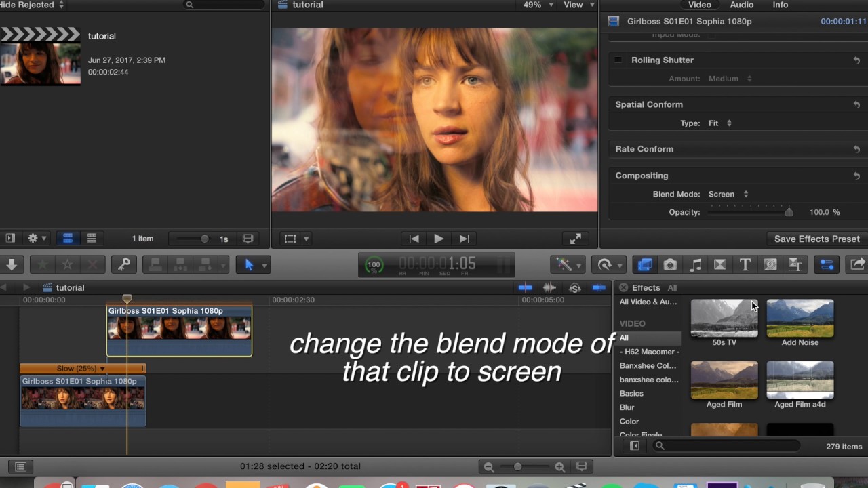This screenshot has width=868, height=488.
Task: Click Timeline Index icon at bottom left
Action: (20, 466)
